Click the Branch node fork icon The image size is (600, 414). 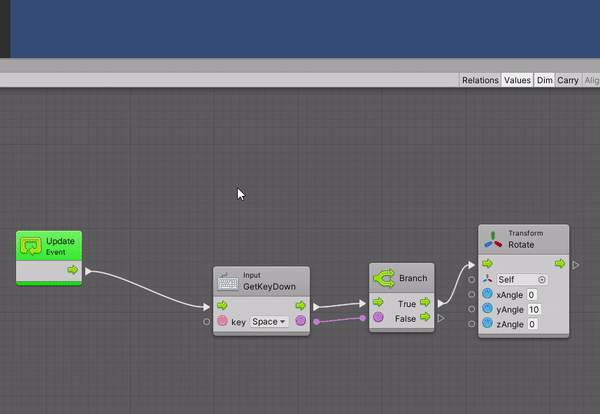point(383,279)
